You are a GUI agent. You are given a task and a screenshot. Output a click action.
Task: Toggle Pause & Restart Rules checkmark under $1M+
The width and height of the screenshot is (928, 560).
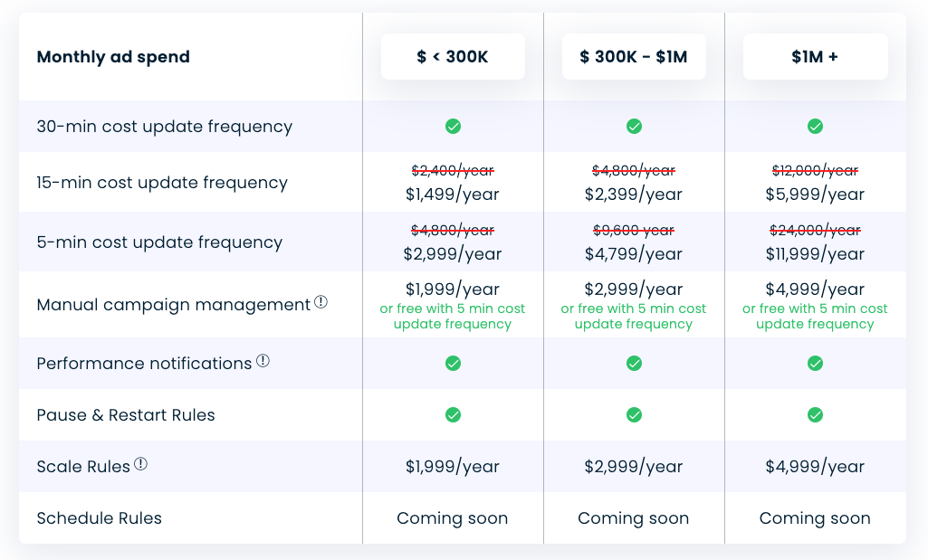click(x=815, y=414)
